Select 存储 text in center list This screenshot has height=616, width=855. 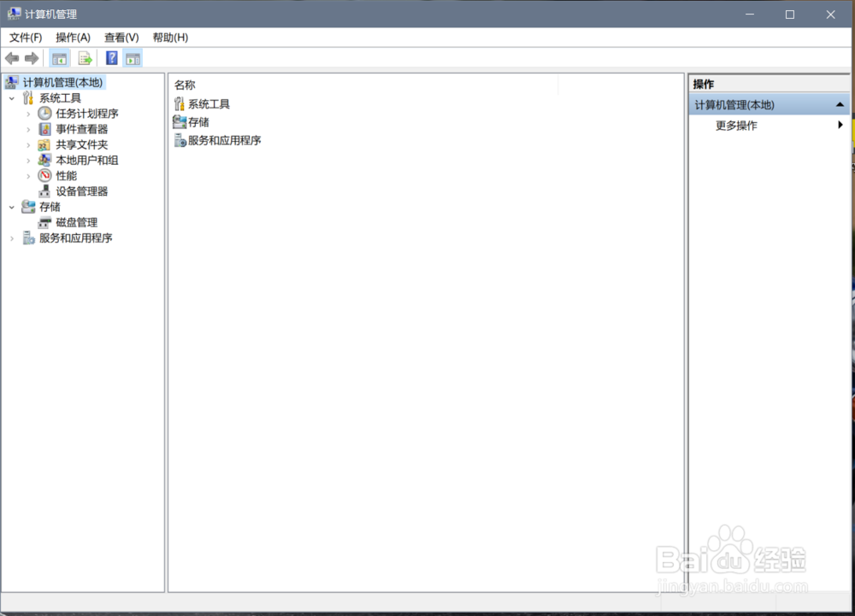pos(198,122)
